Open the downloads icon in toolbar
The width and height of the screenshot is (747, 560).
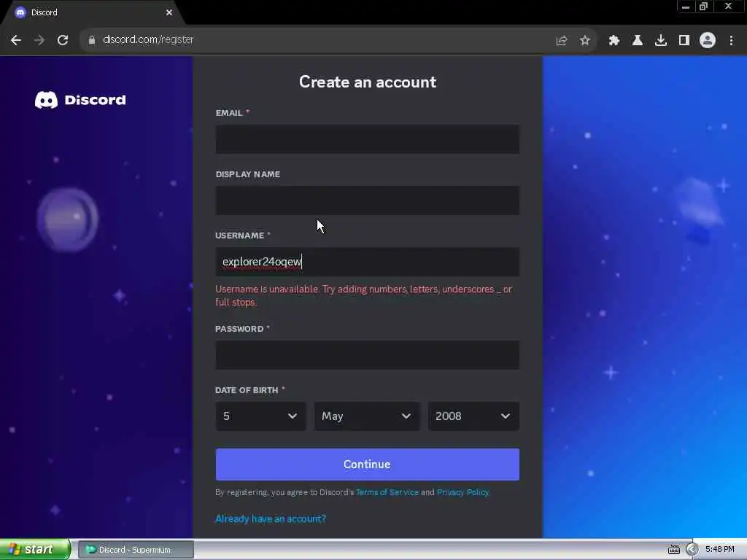pyautogui.click(x=661, y=41)
